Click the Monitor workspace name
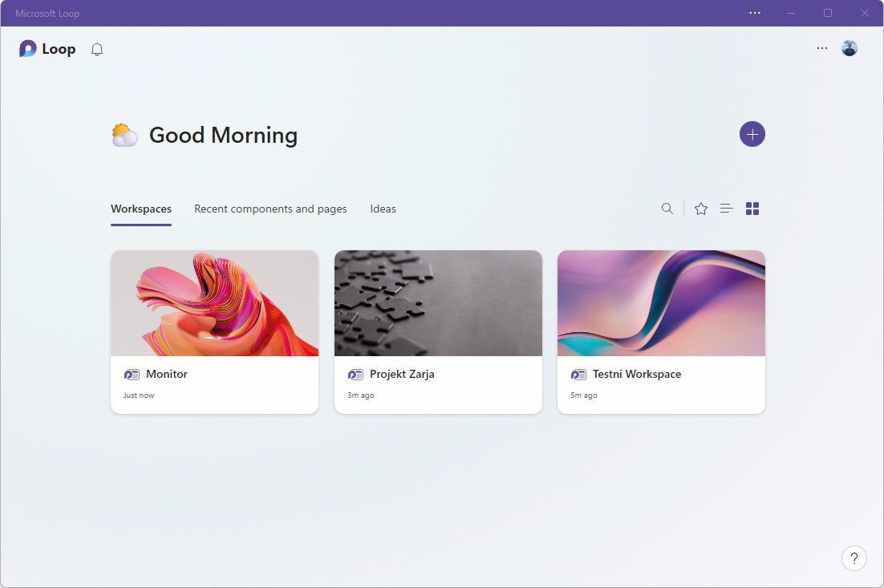This screenshot has height=588, width=884. [x=167, y=374]
